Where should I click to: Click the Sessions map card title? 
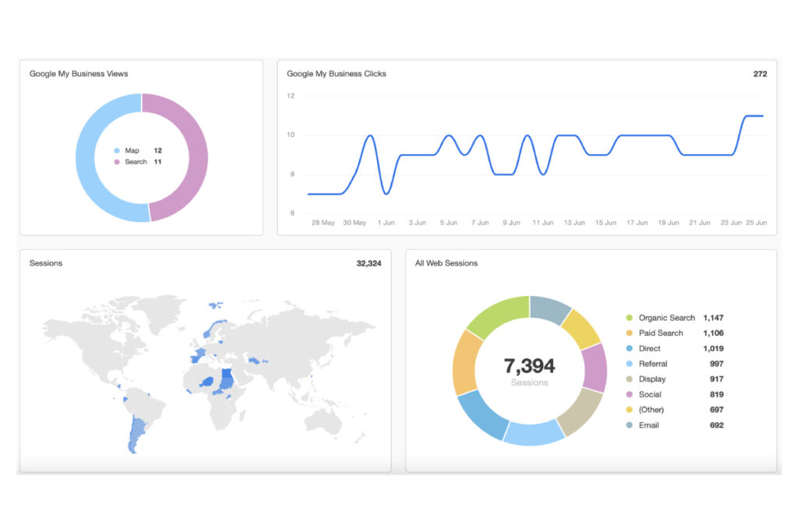[46, 263]
